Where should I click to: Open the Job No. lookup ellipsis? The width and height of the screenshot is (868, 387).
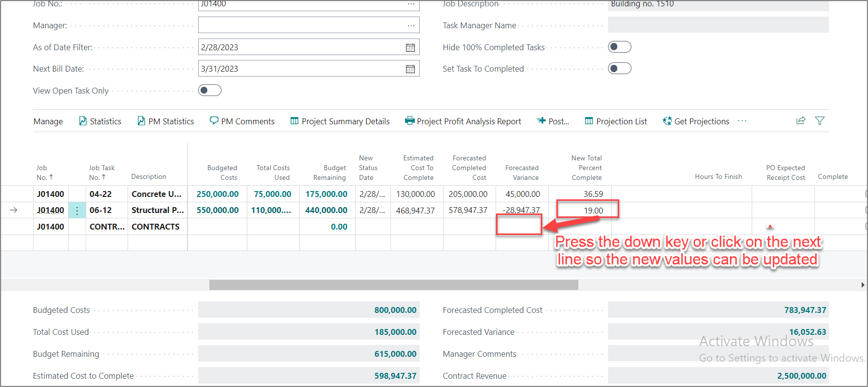(x=411, y=4)
